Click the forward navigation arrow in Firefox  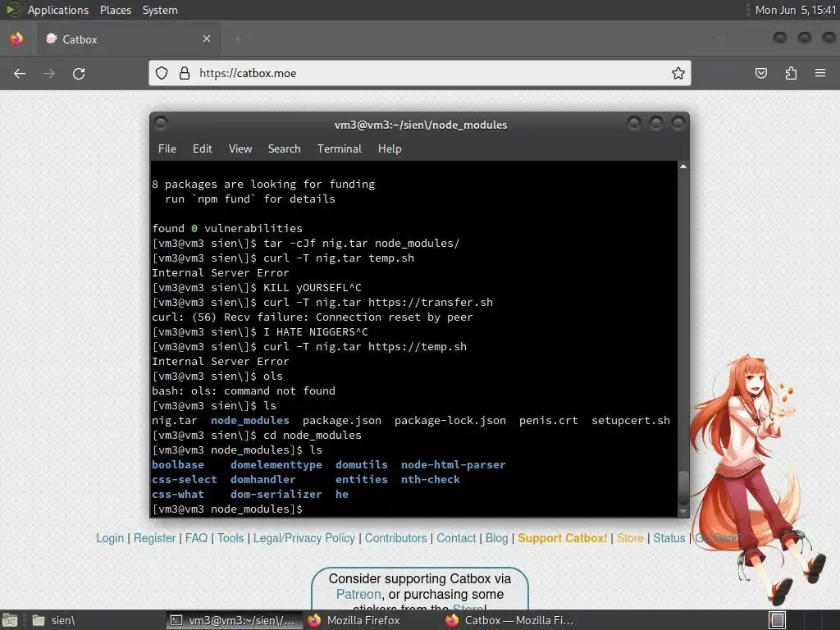click(x=49, y=73)
